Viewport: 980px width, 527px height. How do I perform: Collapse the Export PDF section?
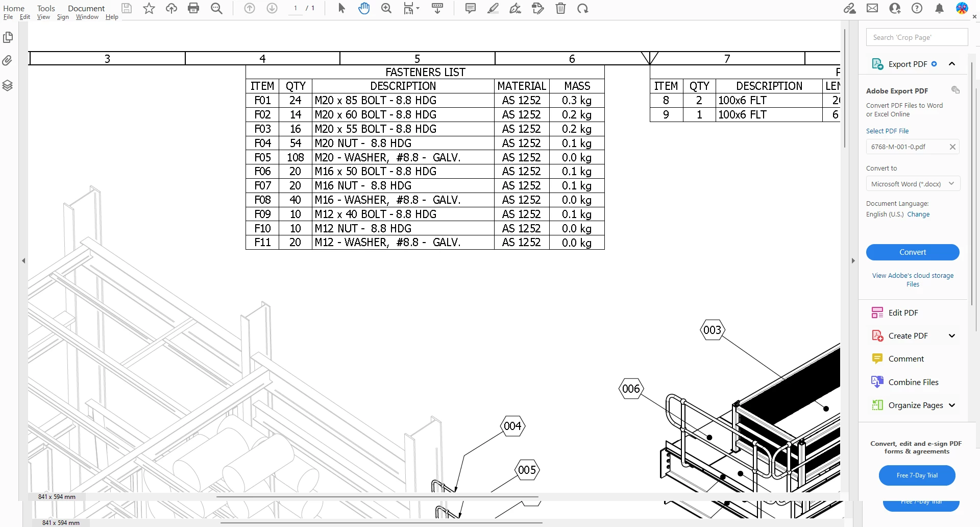952,64
